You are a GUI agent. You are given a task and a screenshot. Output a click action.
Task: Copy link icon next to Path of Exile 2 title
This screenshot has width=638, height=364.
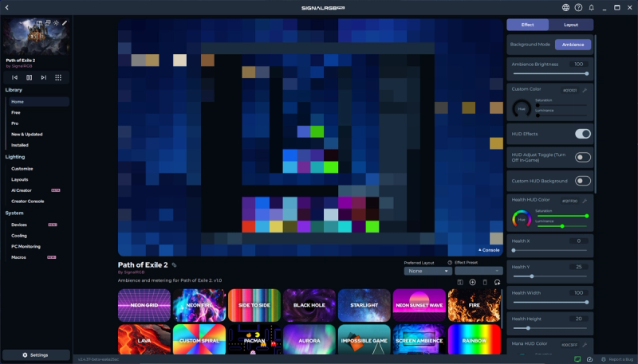pos(174,265)
